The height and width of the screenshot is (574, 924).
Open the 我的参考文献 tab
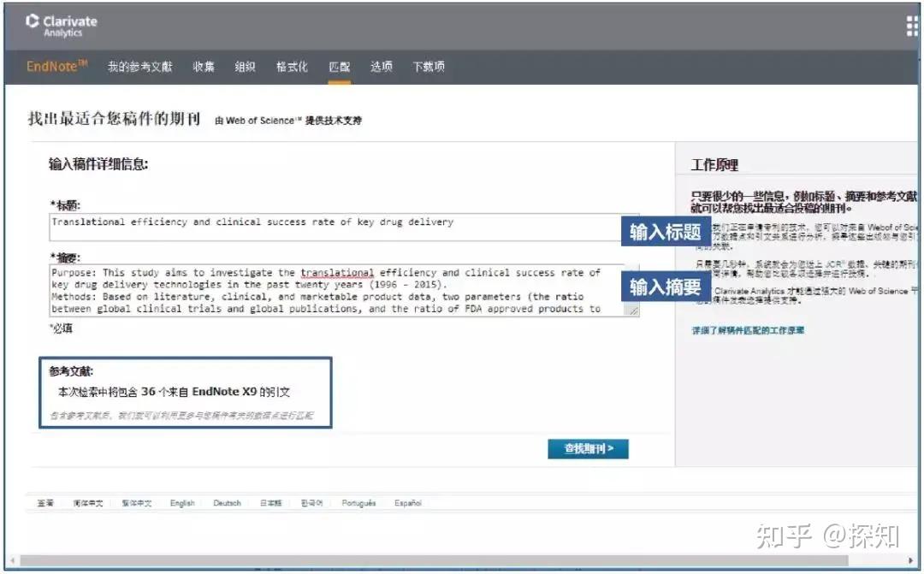[x=139, y=67]
